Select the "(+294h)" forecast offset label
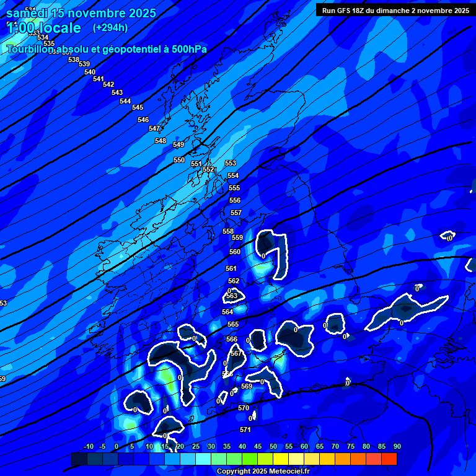The height and width of the screenshot is (476, 476). tap(110, 28)
